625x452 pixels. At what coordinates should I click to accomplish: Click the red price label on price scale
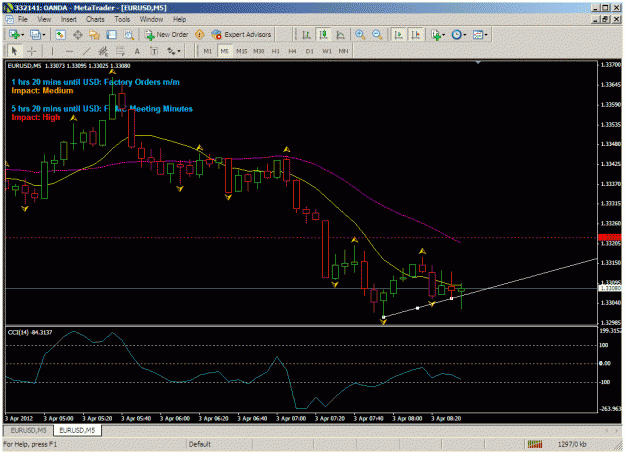[x=610, y=238]
